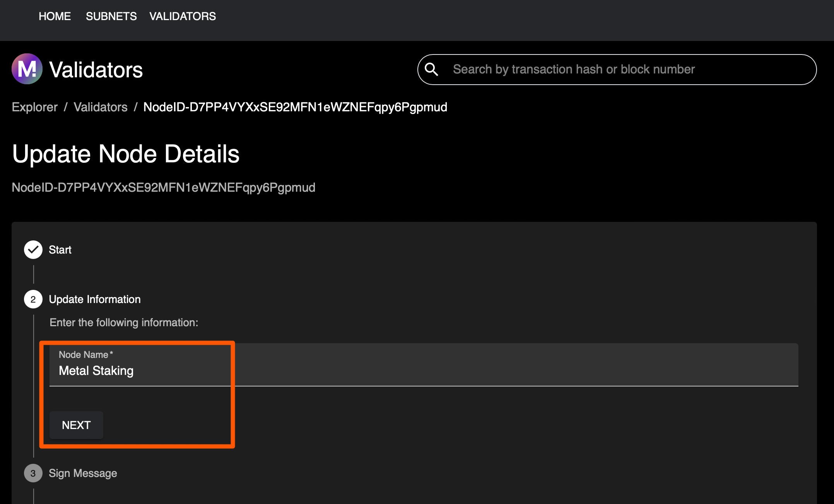Click the NodeID text under heading
834x504 pixels.
coord(163,187)
